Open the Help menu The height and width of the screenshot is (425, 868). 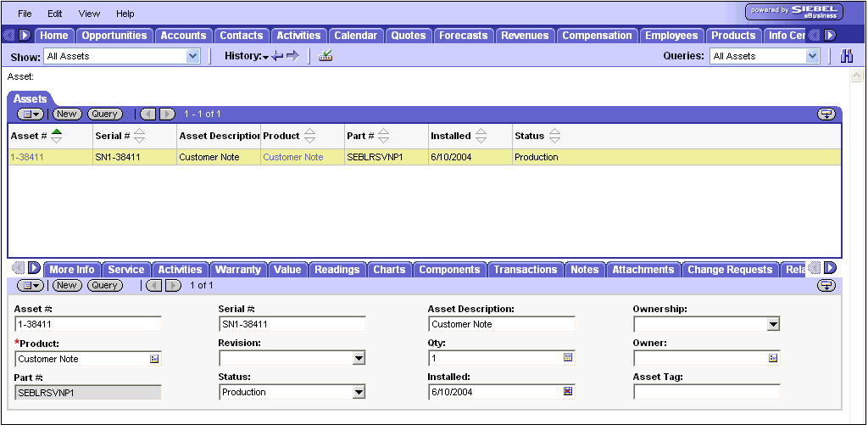[x=125, y=14]
